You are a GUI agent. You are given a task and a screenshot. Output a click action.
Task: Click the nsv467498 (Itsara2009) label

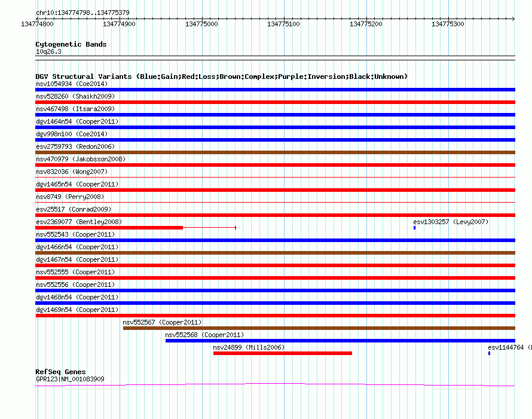(x=75, y=109)
